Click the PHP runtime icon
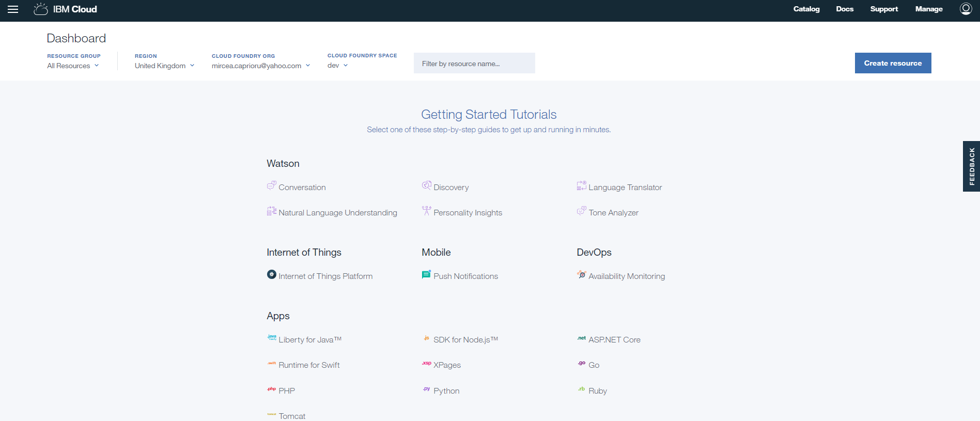This screenshot has height=421, width=980. [x=272, y=389]
